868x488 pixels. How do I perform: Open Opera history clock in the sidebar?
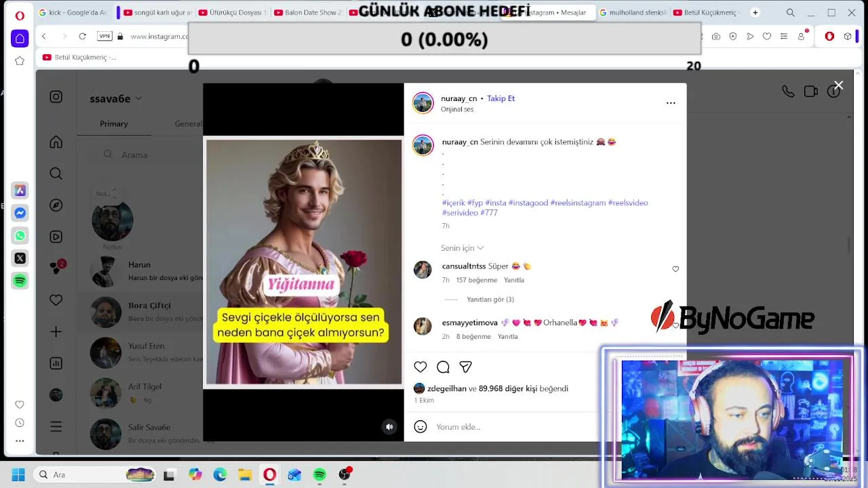click(20, 423)
